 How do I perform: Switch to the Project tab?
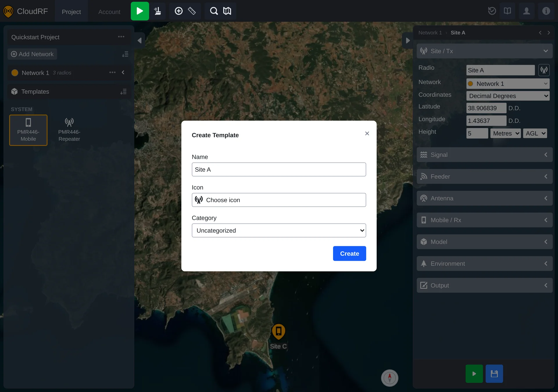pyautogui.click(x=71, y=12)
